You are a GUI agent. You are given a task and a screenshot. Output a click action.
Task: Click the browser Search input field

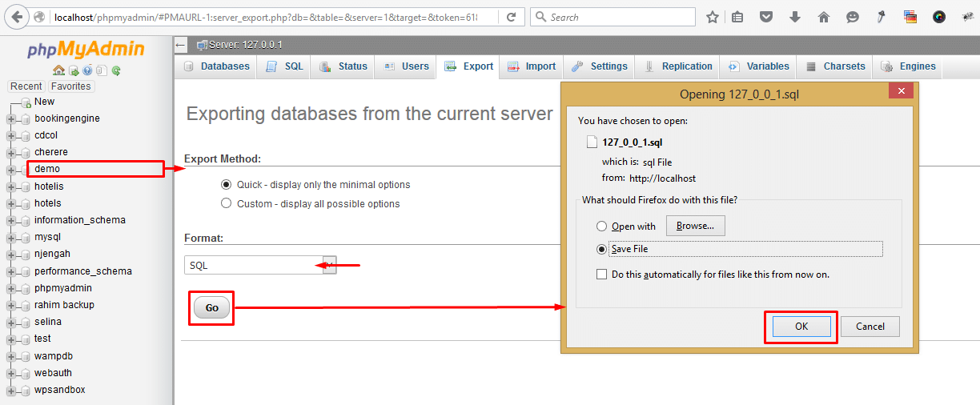click(x=612, y=17)
